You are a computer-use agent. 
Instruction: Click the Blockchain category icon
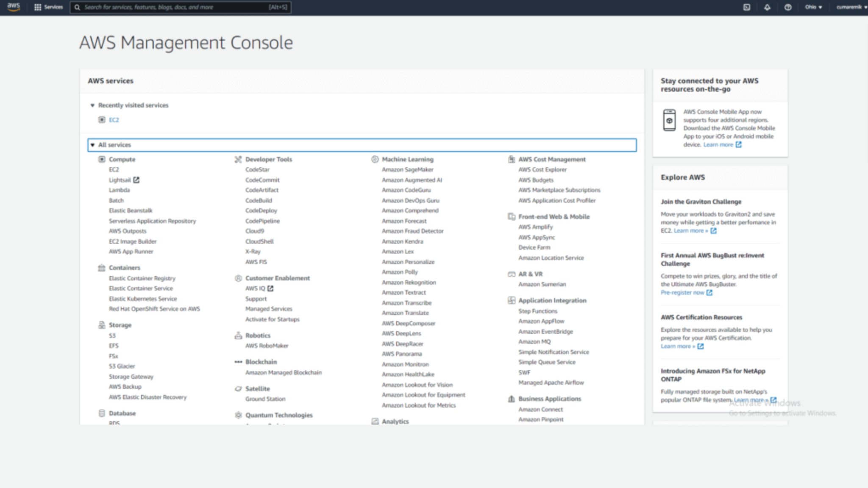click(238, 362)
